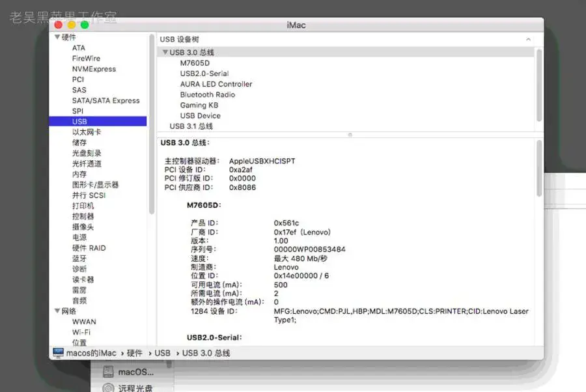Select USB2.0-Serial device in tree
This screenshot has height=392, width=586.
[204, 73]
